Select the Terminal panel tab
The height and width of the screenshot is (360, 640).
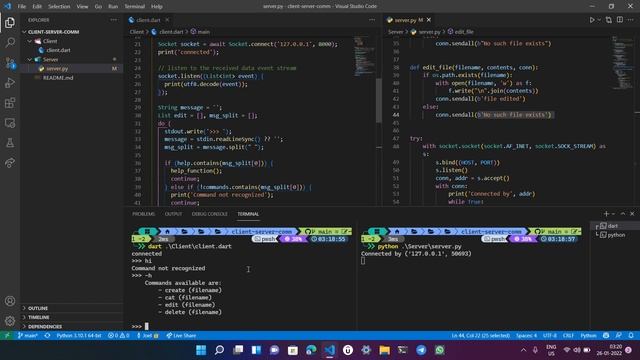click(248, 214)
